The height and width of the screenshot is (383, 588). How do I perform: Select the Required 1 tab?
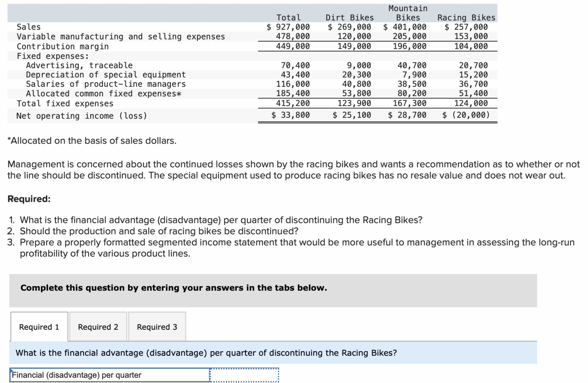[39, 327]
